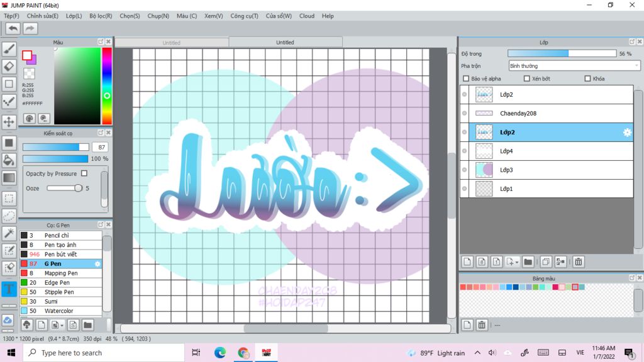Open the Tệp(F) menu
This screenshot has width=644, height=362.
[x=11, y=16]
